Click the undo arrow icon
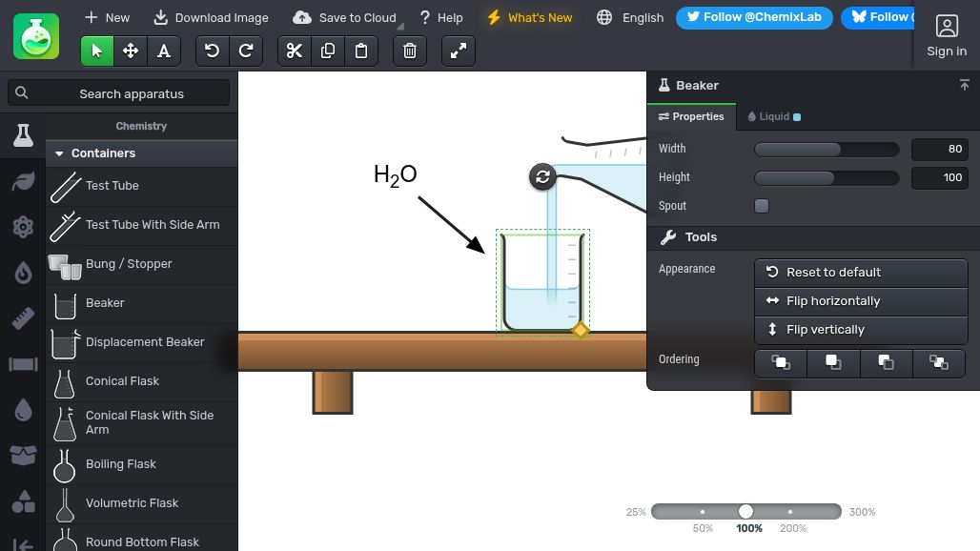The image size is (980, 551). pos(213,51)
